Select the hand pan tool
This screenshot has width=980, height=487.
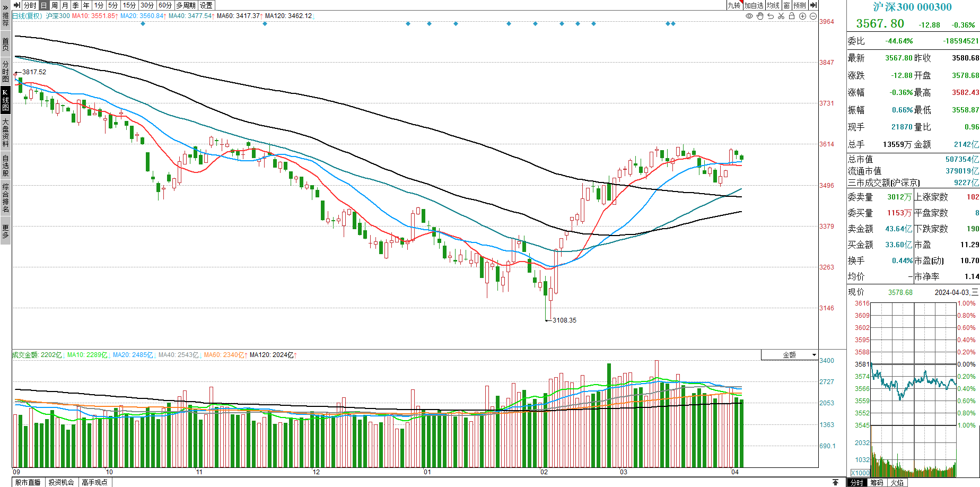[x=760, y=16]
